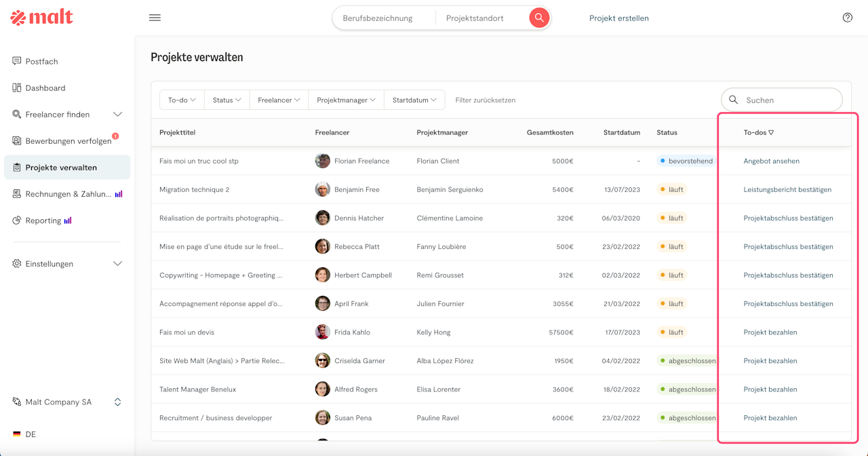This screenshot has width=868, height=456.
Task: Open the help question mark icon
Action: pos(847,18)
